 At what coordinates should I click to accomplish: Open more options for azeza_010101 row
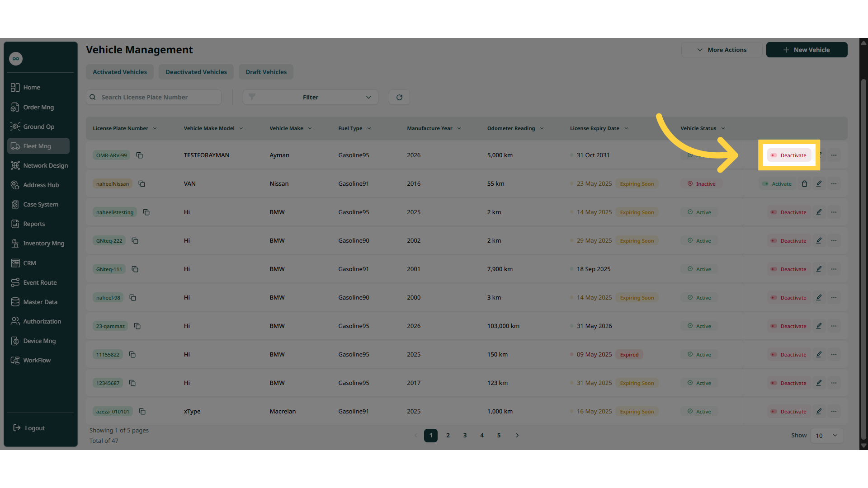click(834, 411)
